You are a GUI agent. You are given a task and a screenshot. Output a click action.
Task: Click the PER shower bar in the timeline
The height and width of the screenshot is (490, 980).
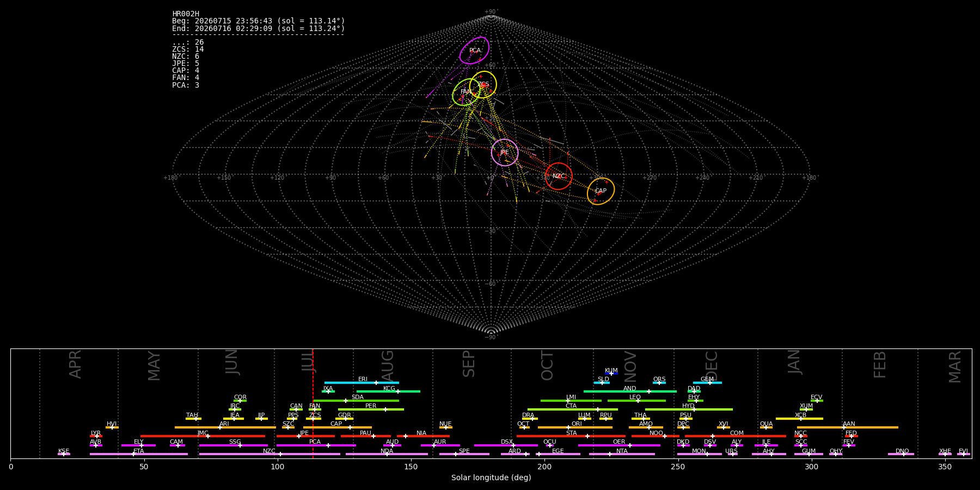(x=371, y=409)
